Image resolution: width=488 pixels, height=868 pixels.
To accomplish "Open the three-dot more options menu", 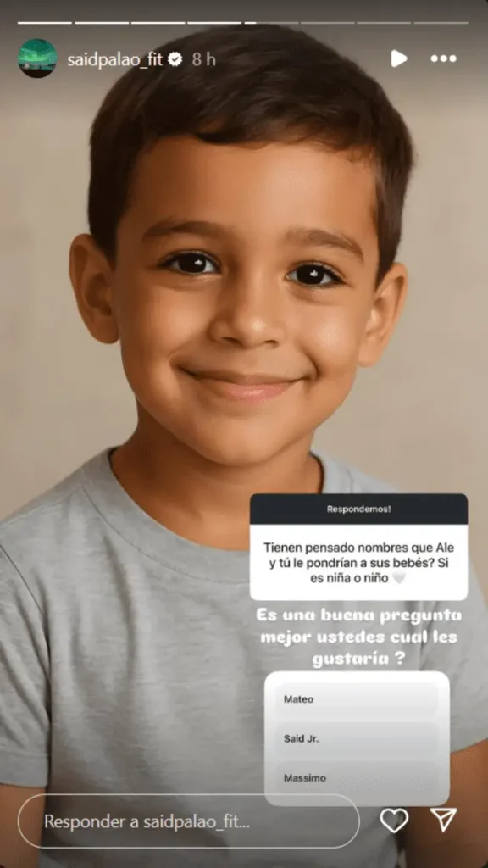I will [x=443, y=58].
